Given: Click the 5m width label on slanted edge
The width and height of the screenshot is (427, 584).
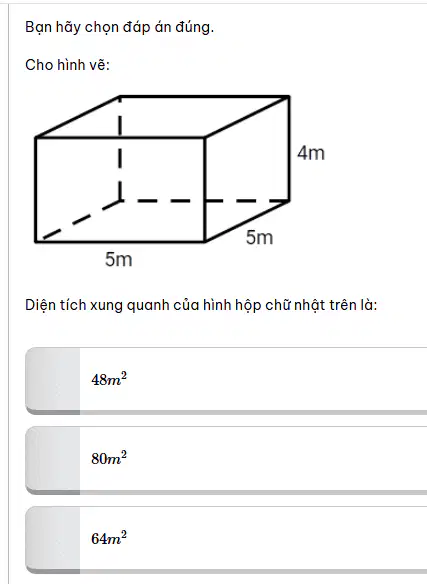Looking at the screenshot, I should pyautogui.click(x=259, y=237).
